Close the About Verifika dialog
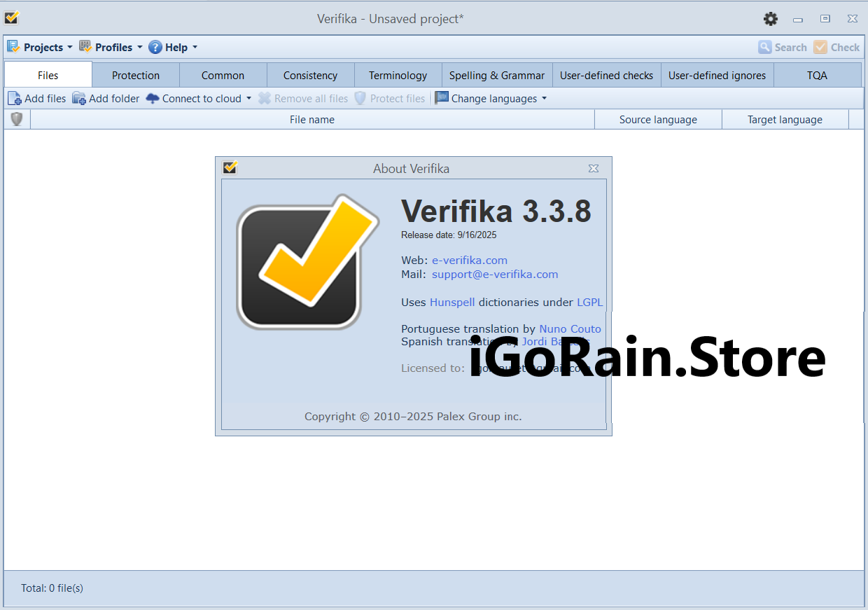This screenshot has width=868, height=610. [x=593, y=168]
